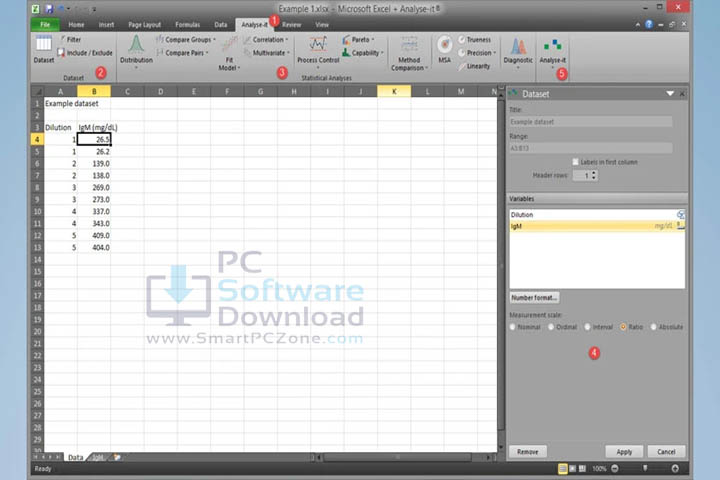Switch to the Review ribbon tab
Viewport: 720px width, 480px height.
(x=292, y=25)
